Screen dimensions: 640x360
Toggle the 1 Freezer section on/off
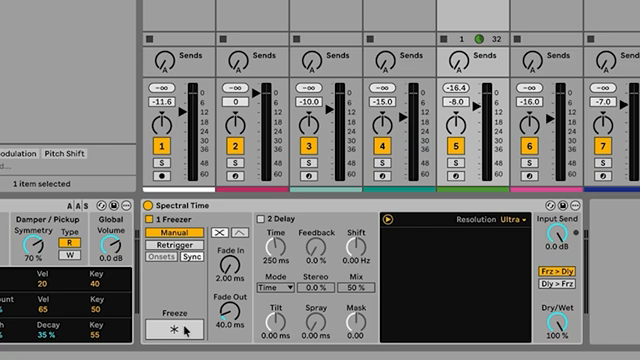click(x=149, y=219)
